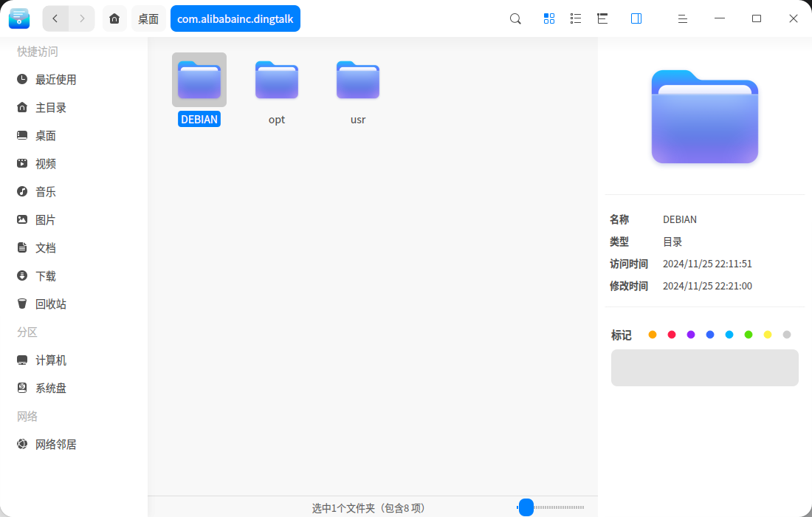Click the 2024/11/25 22:11:51 access time value

point(707,264)
